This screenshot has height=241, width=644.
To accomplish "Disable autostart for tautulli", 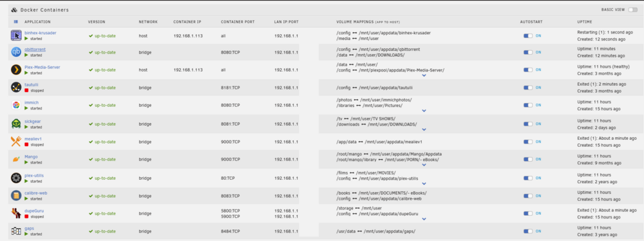I will [528, 88].
